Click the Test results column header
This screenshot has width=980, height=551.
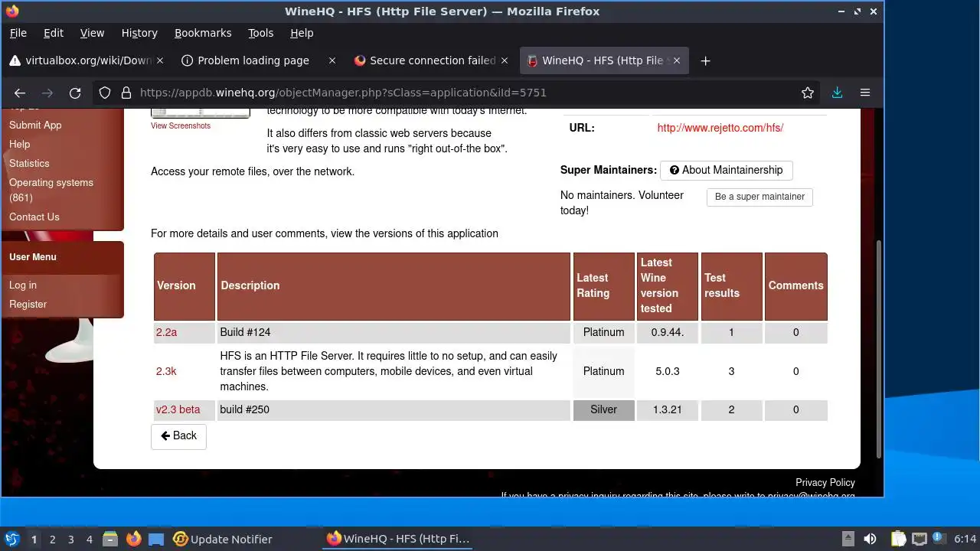click(731, 285)
